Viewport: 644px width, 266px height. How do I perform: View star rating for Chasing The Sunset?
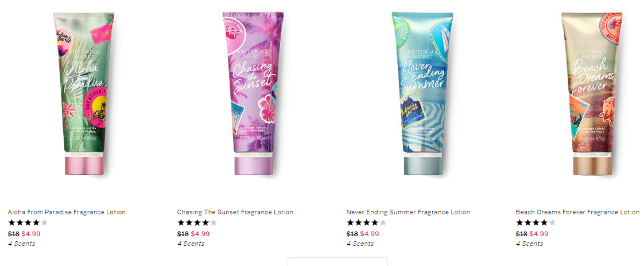pos(197,223)
